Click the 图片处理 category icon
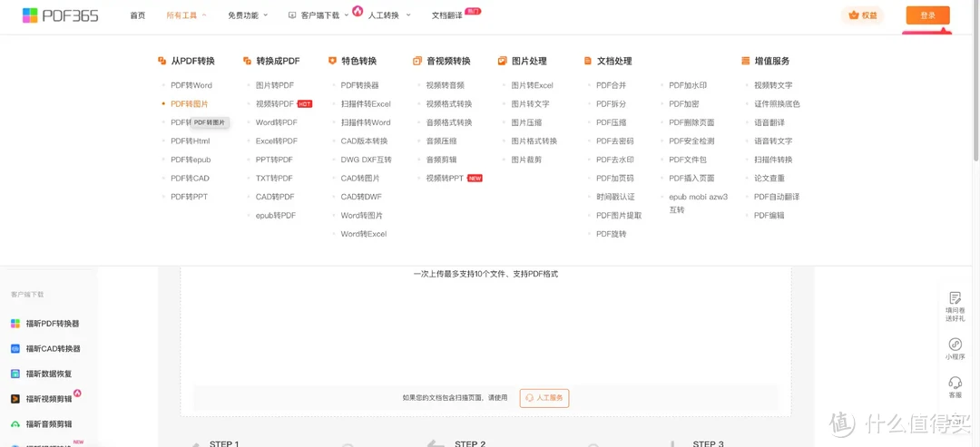The image size is (980, 447). pos(502,61)
